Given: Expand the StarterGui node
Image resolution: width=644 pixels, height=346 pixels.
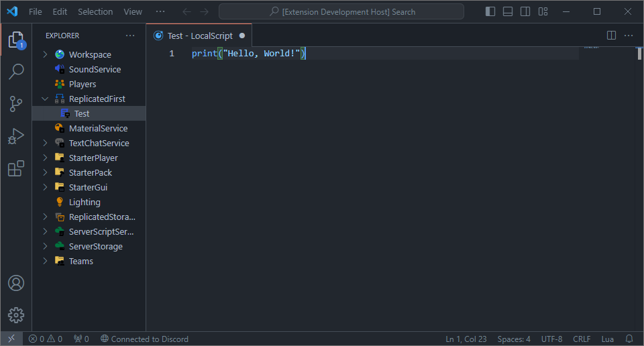Looking at the screenshot, I should pos(45,187).
